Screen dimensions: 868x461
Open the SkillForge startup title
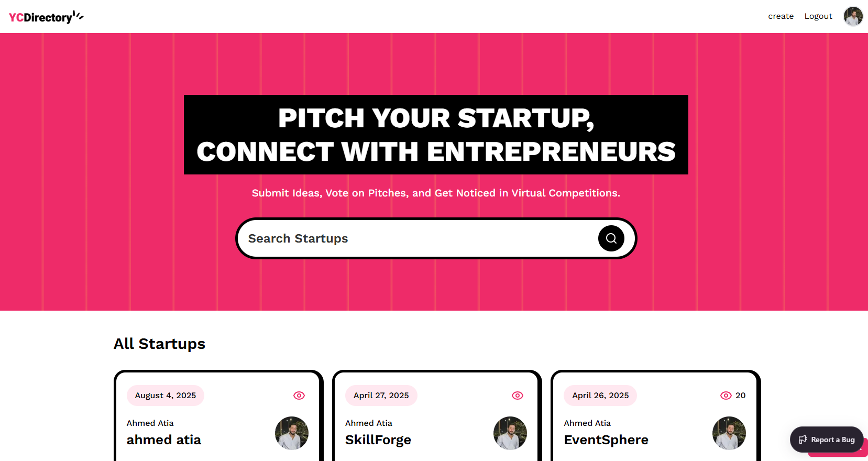coord(378,440)
